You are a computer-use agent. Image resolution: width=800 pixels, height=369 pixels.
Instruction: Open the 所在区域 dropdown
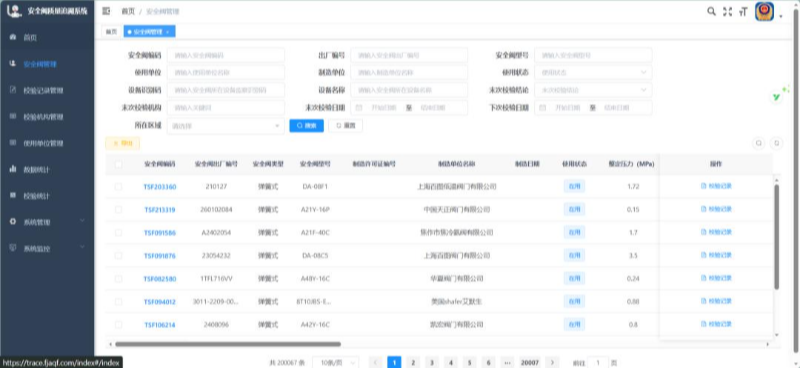point(226,126)
